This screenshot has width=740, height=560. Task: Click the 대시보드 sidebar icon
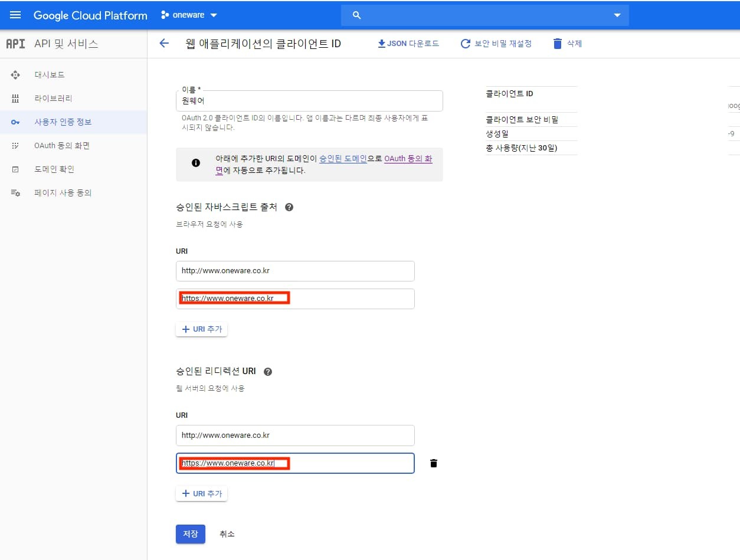tap(15, 75)
